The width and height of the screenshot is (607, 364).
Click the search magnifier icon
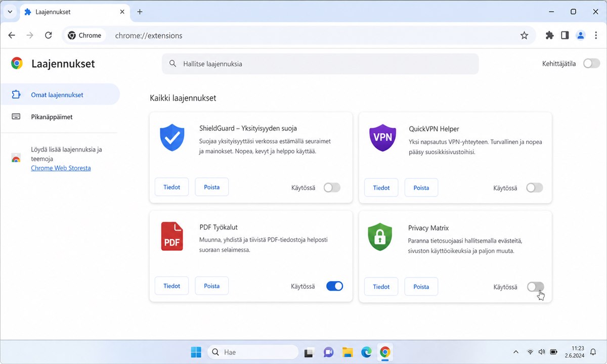pyautogui.click(x=173, y=64)
